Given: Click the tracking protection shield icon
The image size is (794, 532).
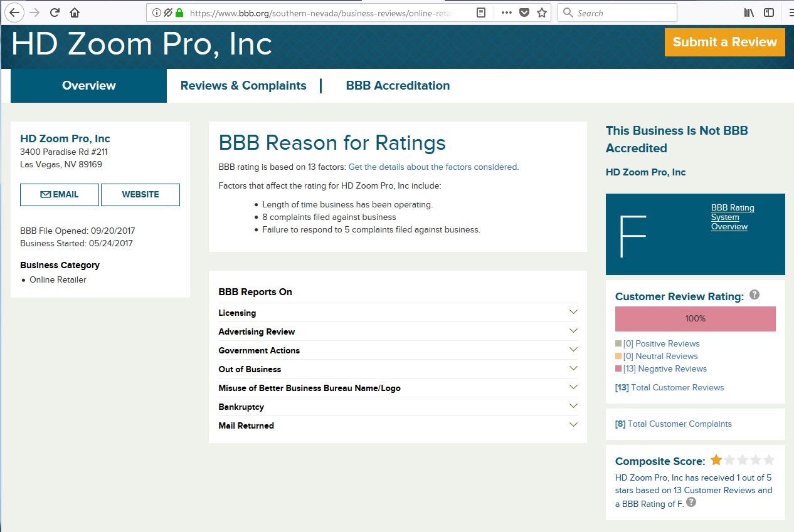Looking at the screenshot, I should coord(167,13).
